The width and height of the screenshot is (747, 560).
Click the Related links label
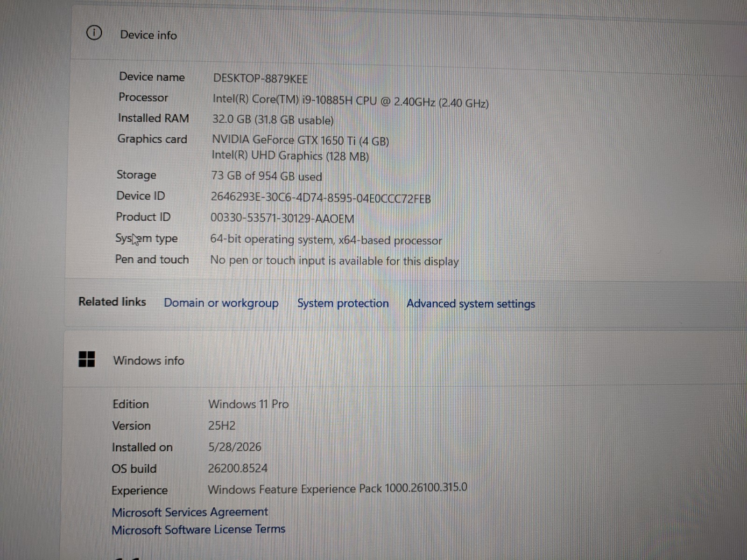113,302
